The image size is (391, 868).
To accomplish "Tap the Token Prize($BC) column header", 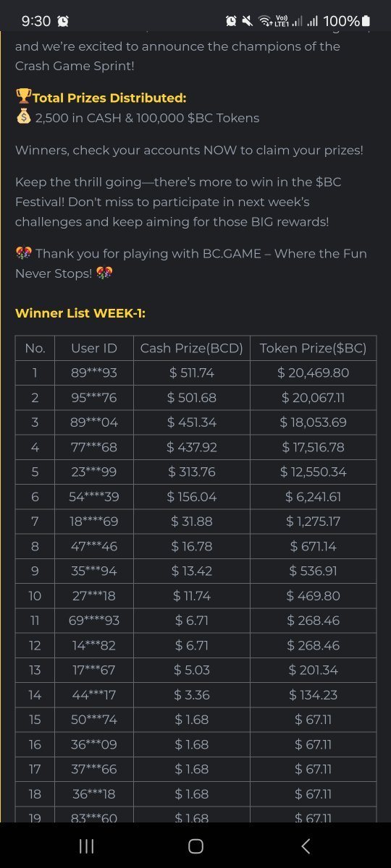I will click(x=313, y=348).
